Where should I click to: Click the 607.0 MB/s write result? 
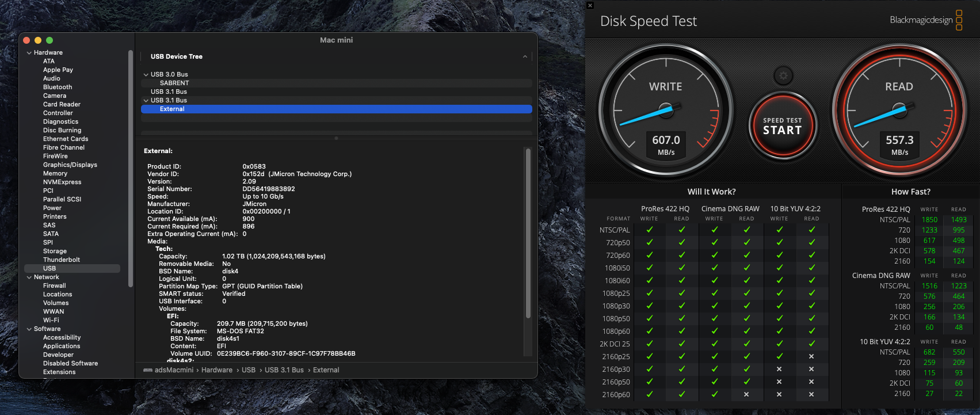pos(666,145)
